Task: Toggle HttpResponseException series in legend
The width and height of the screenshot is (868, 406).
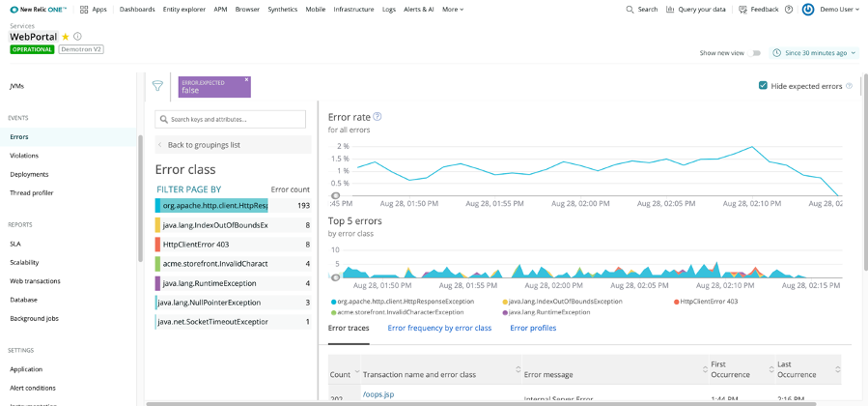Action: click(x=403, y=302)
